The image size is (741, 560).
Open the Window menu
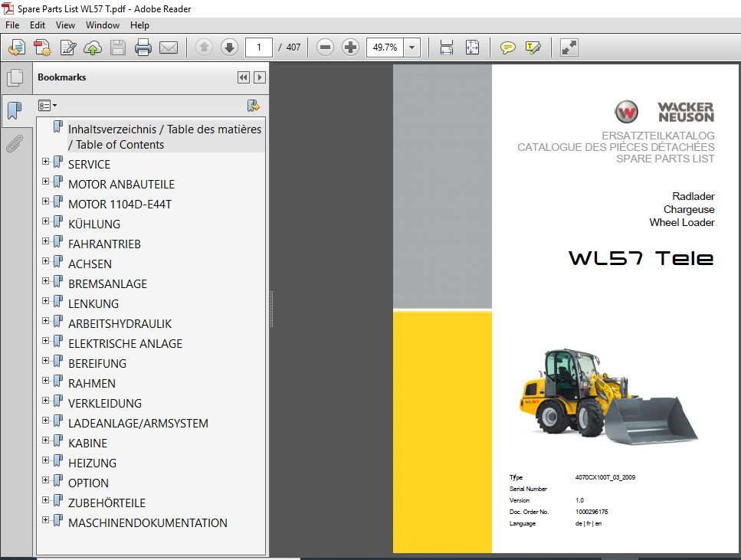(x=103, y=25)
